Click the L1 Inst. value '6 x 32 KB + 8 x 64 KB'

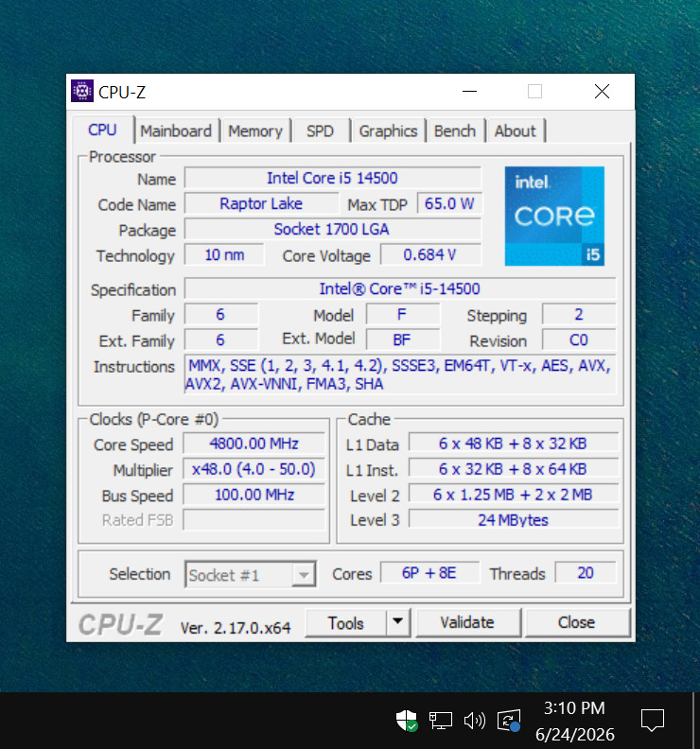point(514,470)
